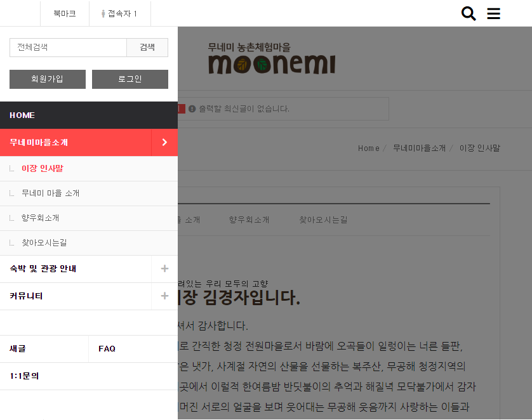Select 무네미 마을 소개 submenu item
Screen dimensions: 532x420
(x=50, y=194)
